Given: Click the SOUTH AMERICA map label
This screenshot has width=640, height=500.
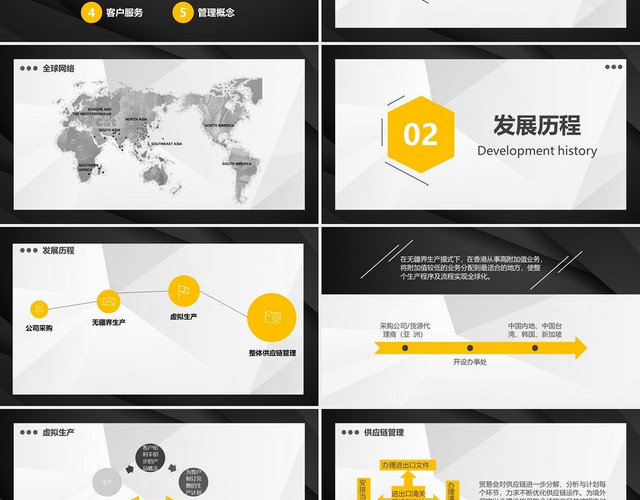Looking at the screenshot, I should (x=237, y=164).
